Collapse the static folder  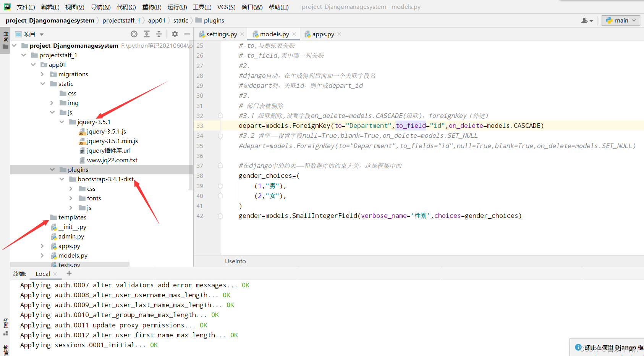point(43,84)
